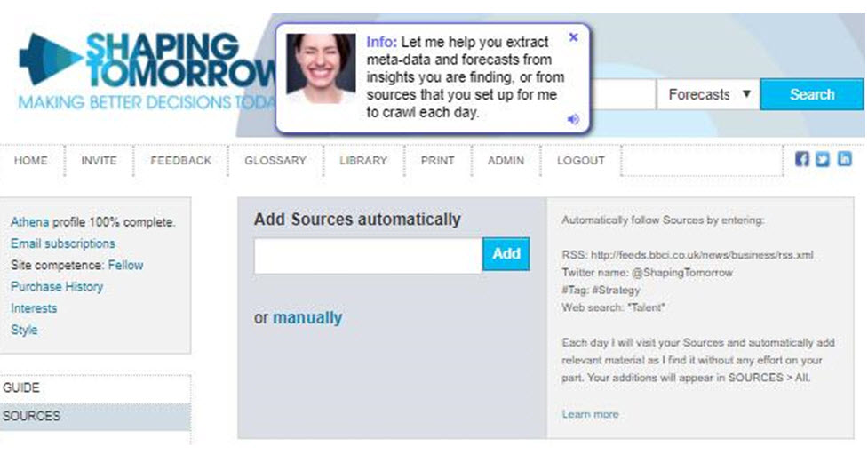Open Shaping Tomorrow's Facebook page icon
This screenshot has width=868, height=463.
(801, 159)
